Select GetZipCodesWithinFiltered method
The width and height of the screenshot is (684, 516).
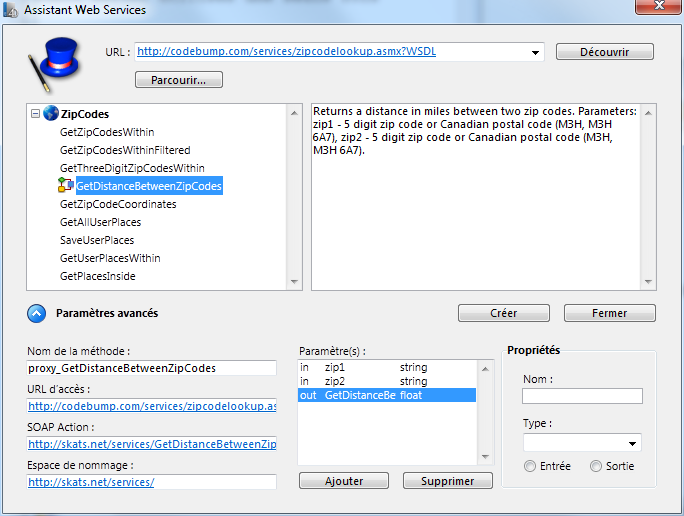tap(125, 150)
